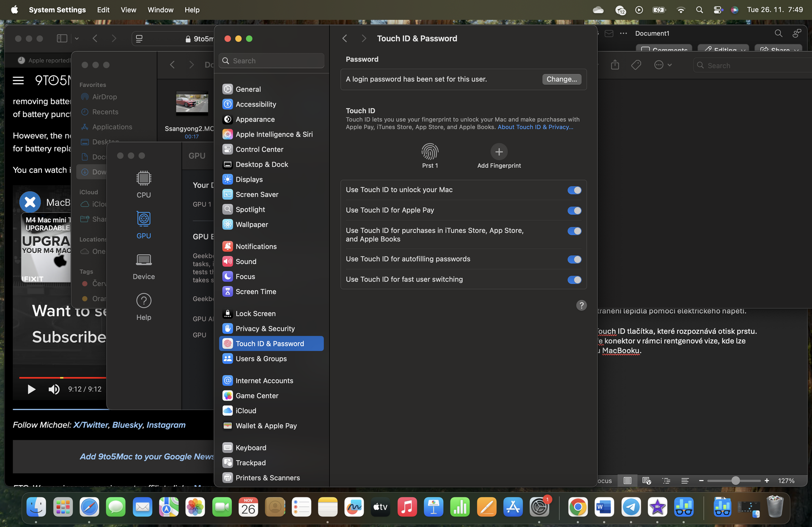Select Accessibility in System Settings sidebar

255,104
